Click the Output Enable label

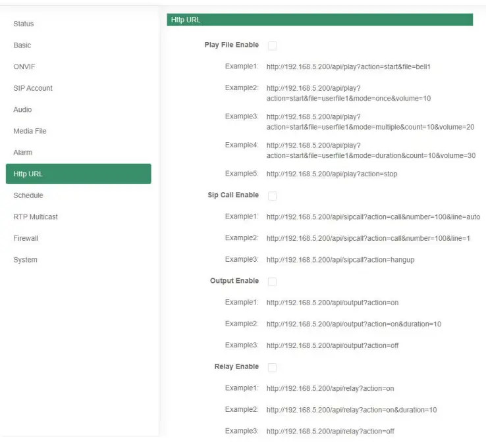click(234, 281)
